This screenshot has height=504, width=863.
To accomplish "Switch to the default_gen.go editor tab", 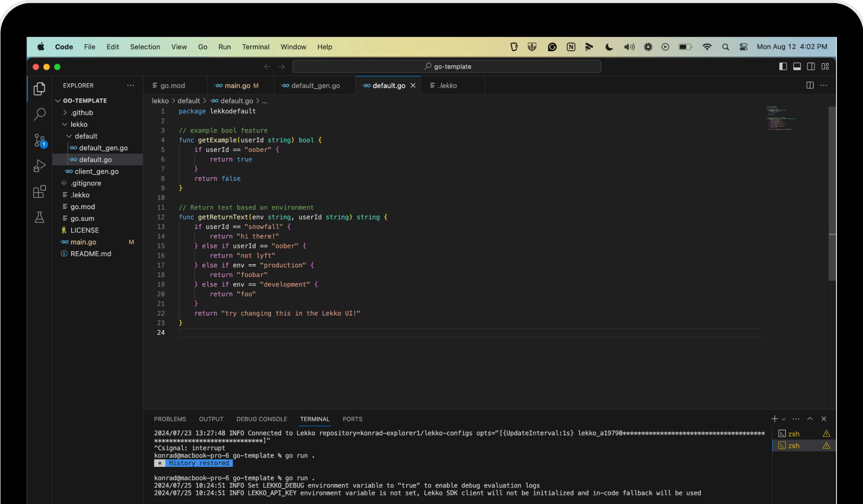I will click(315, 85).
